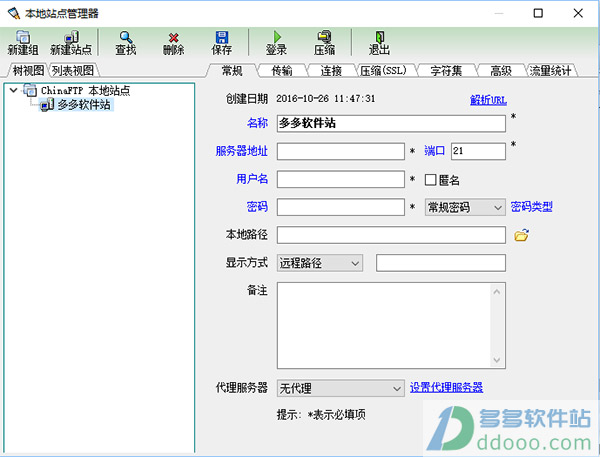This screenshot has height=457, width=600.
Task: Collapse the ChinaFTP 本地站点 tree node
Action: 13,90
